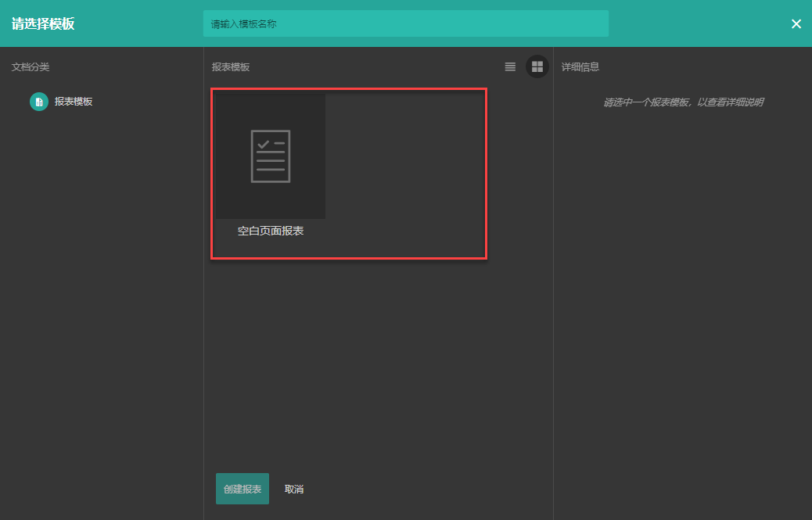Click the 取消 button
Viewport: 812px width, 520px height.
pos(294,489)
